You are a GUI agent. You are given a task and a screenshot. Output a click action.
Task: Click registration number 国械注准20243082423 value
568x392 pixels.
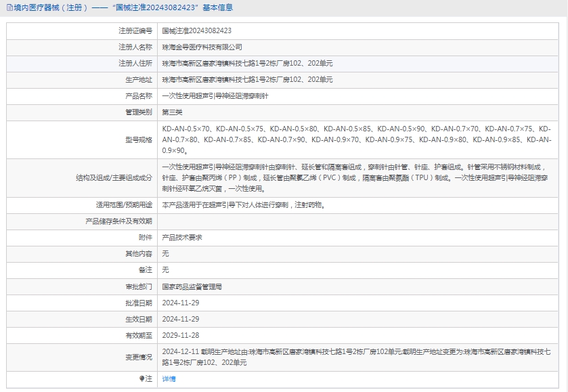click(x=197, y=31)
